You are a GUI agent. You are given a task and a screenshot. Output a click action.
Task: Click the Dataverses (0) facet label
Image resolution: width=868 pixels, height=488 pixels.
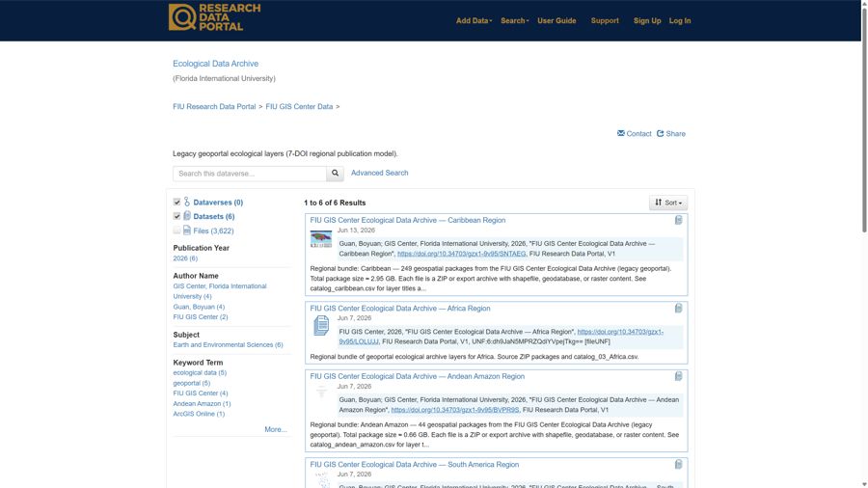(x=218, y=203)
